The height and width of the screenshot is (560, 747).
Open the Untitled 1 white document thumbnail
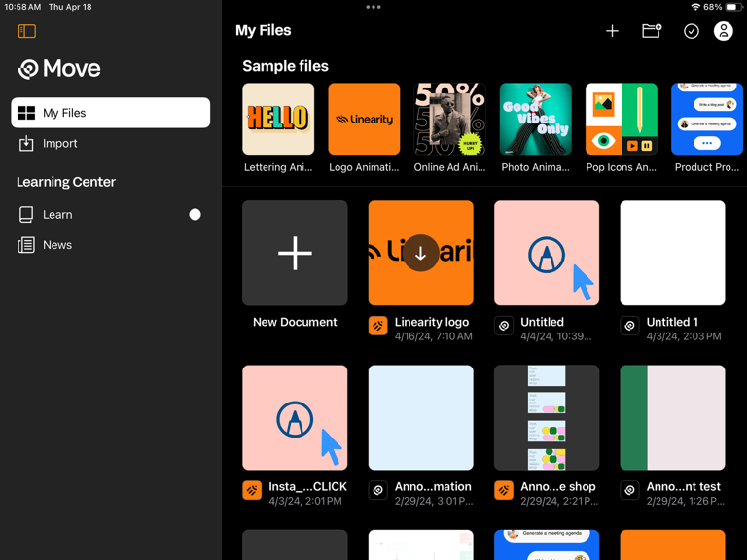tap(672, 253)
